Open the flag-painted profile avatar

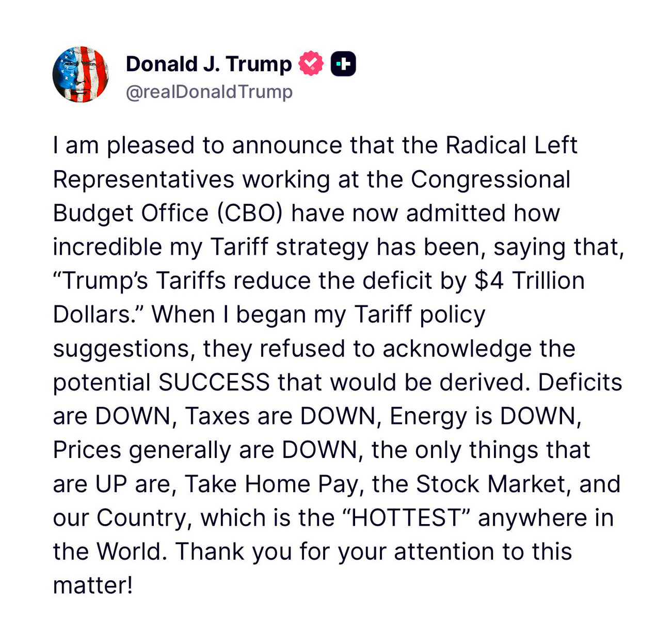[81, 74]
